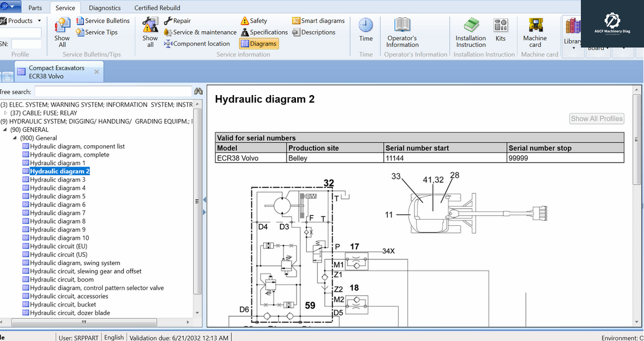Switch to the Diagnostics ribbon tab
Image resolution: width=644 pixels, height=341 pixels.
pyautogui.click(x=104, y=8)
